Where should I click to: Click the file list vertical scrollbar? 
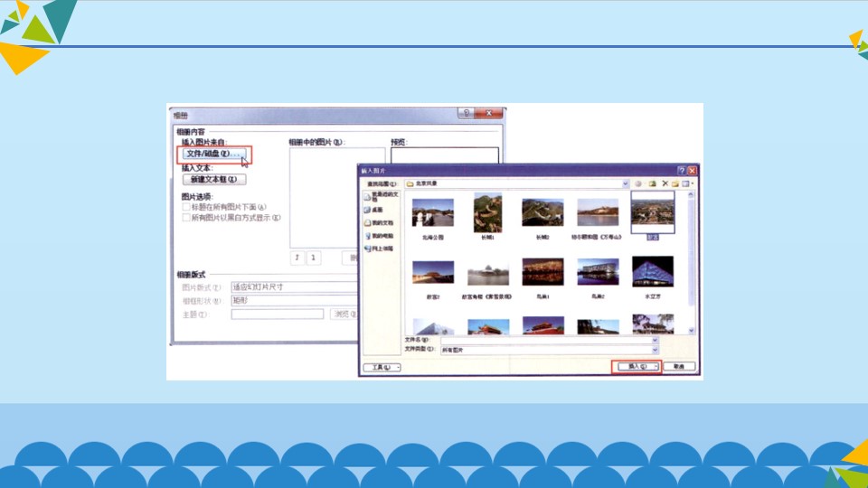(x=691, y=262)
